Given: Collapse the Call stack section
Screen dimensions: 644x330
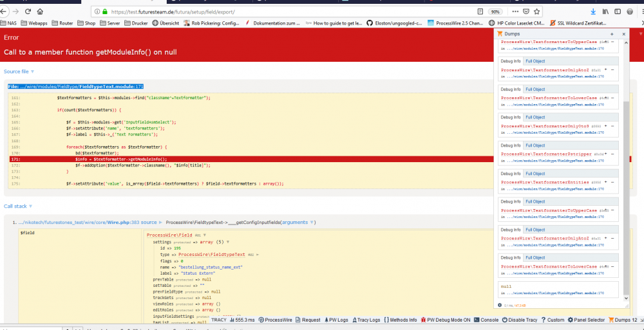Looking at the screenshot, I should point(17,206).
